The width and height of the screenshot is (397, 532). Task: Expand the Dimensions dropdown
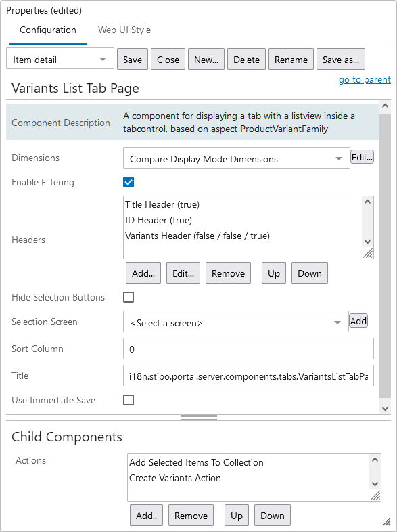(x=236, y=158)
